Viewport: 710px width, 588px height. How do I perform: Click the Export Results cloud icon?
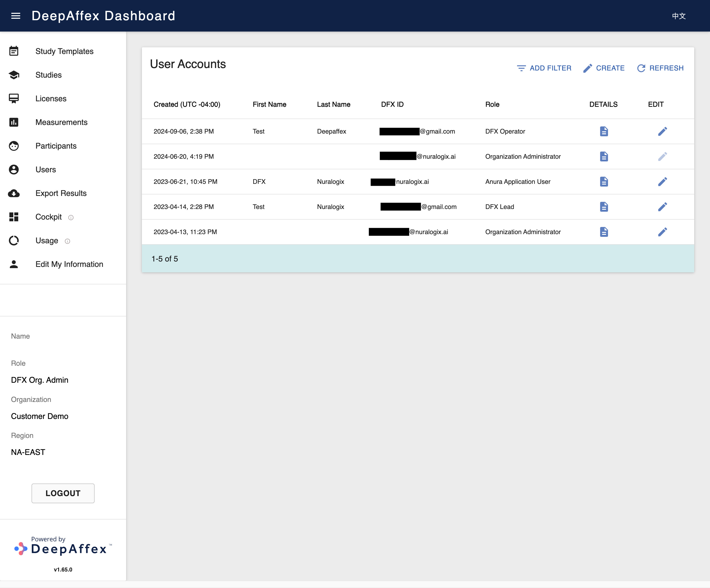tap(14, 193)
